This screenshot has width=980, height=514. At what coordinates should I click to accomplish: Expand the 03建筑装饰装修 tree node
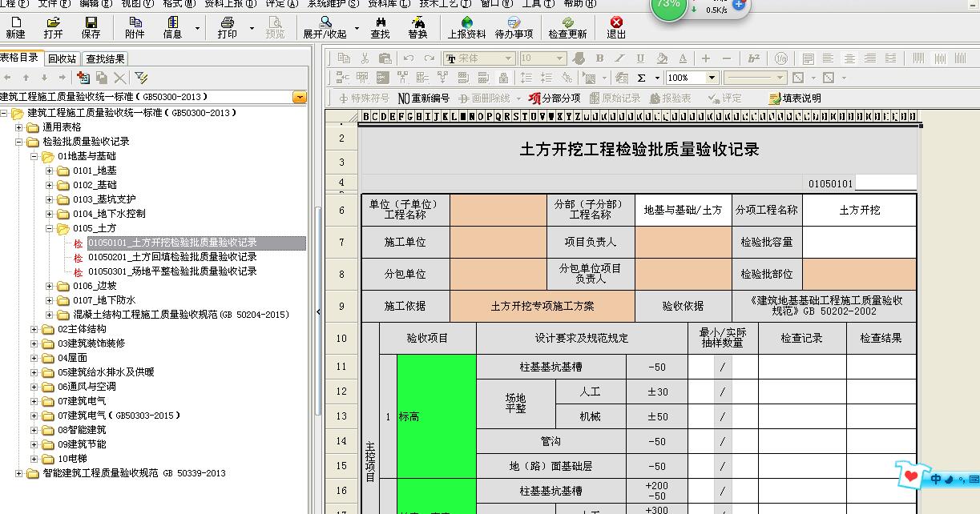click(34, 343)
